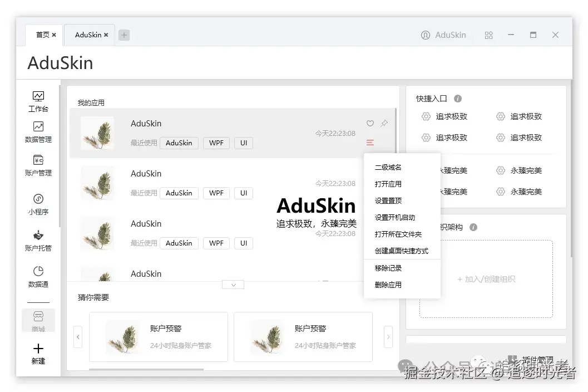
Task: Click the first 追求极致 gear toggle under 快捷入口
Action: pyautogui.click(x=426, y=116)
